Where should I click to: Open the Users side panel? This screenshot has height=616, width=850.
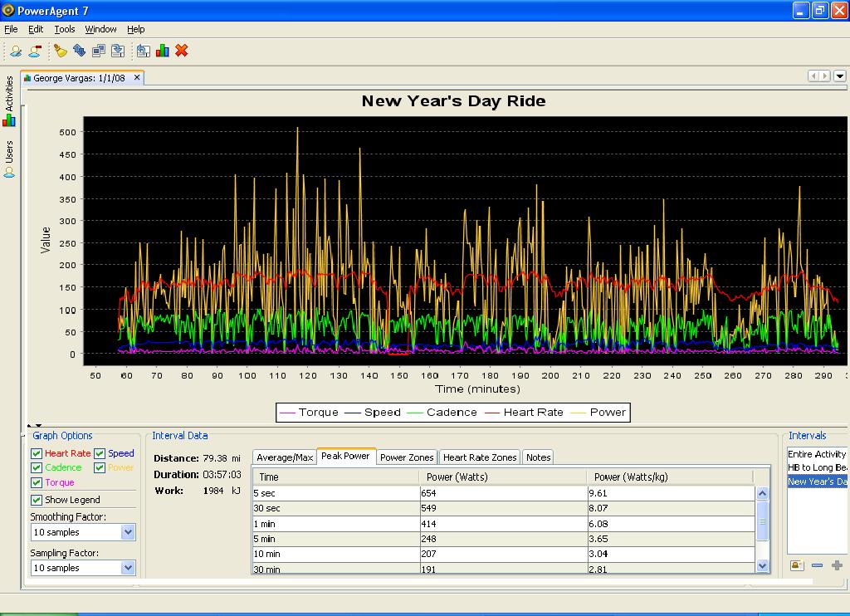9,159
